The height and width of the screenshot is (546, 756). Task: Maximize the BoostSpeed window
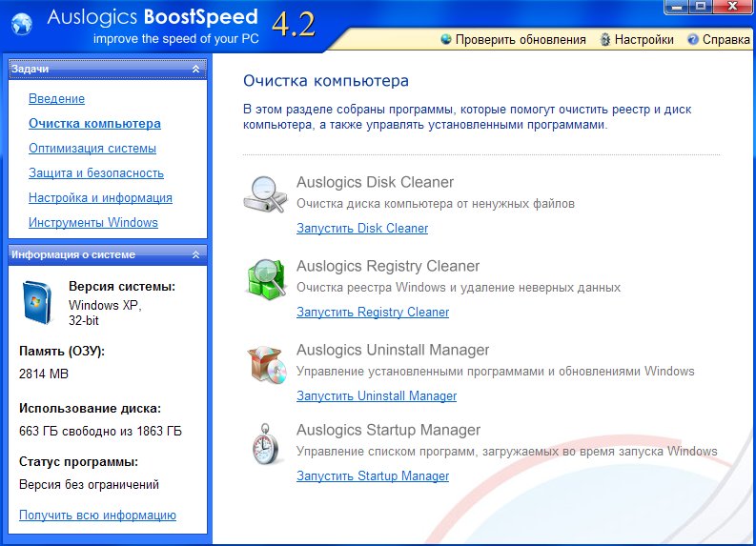pyautogui.click(x=701, y=7)
